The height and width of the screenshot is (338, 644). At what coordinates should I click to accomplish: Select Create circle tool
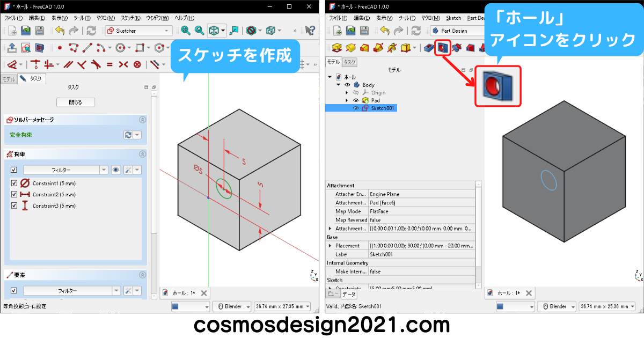(x=120, y=48)
